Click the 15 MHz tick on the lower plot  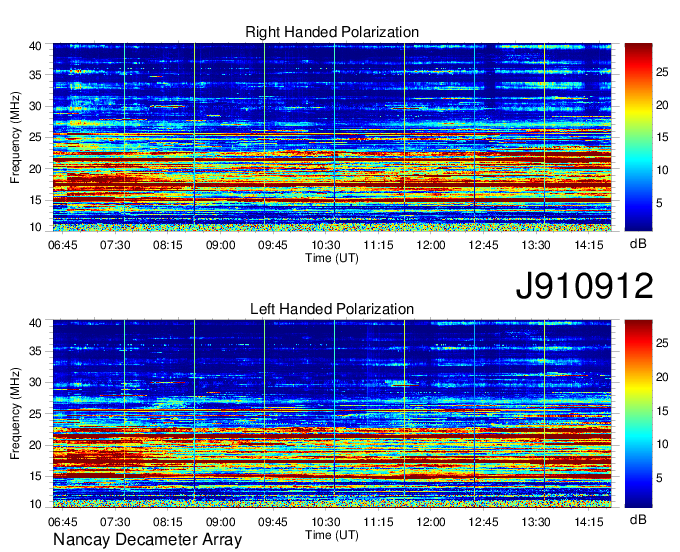point(35,476)
